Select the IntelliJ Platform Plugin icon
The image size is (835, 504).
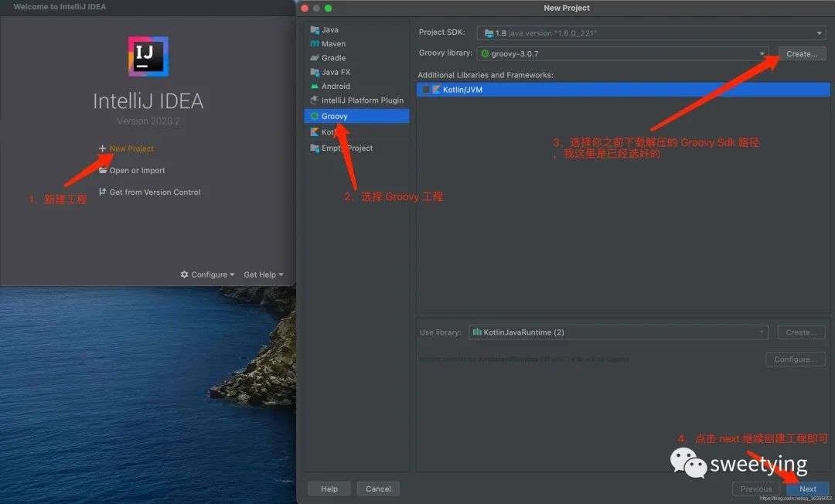coord(315,100)
